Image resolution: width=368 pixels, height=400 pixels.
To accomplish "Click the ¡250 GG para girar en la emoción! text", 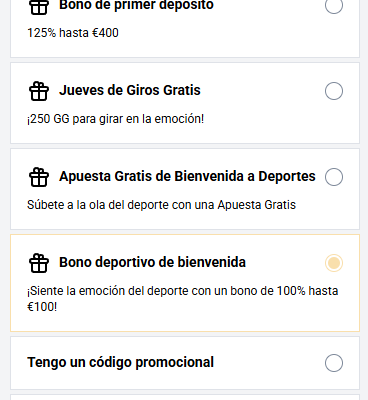I will [x=115, y=119].
